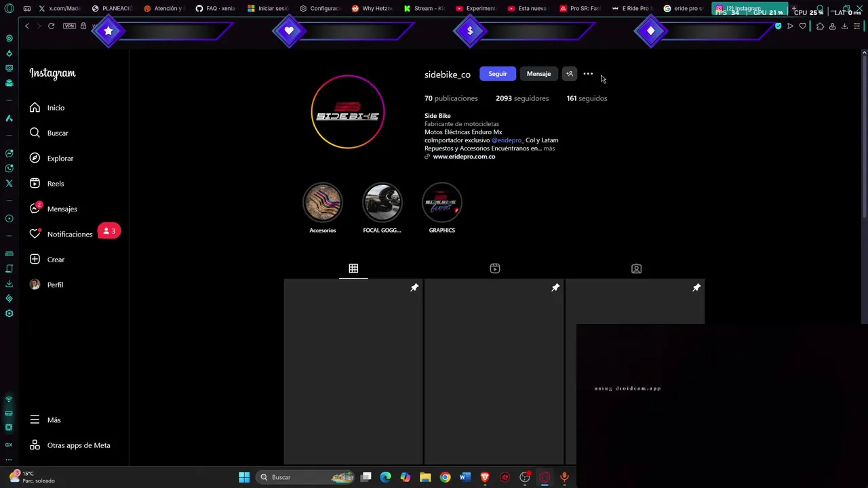Viewport: 868px width, 488px height.
Task: Switch to Iniciar sesión Microsoft tab
Action: tap(268, 9)
